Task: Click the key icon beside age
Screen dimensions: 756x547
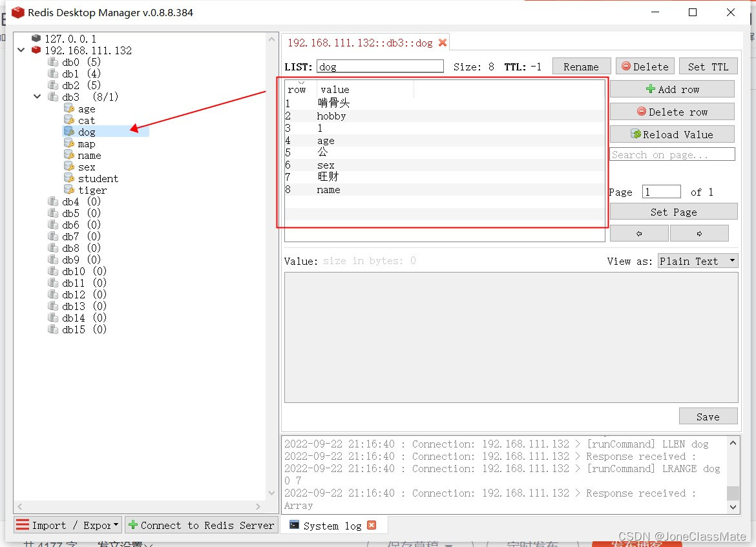Action: click(69, 108)
